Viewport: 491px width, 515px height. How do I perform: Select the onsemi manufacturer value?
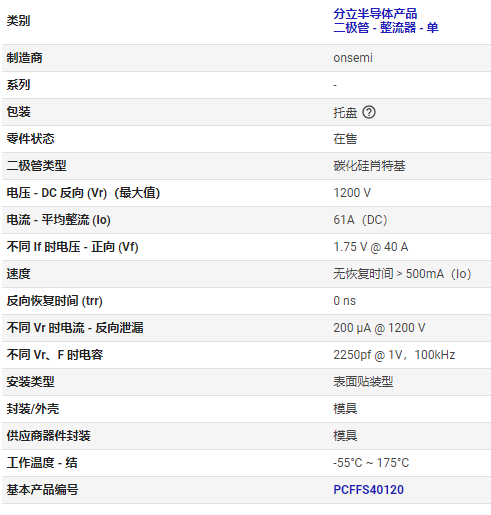pos(353,58)
